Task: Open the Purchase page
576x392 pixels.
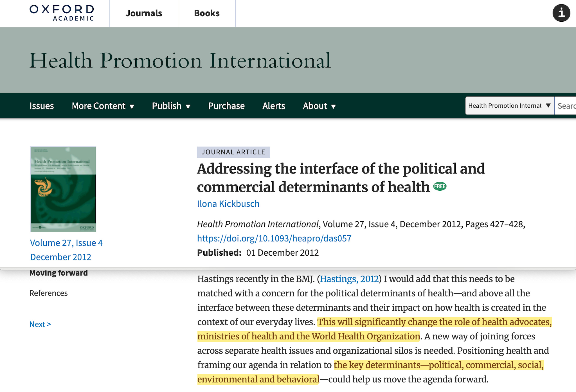Action: [x=226, y=106]
